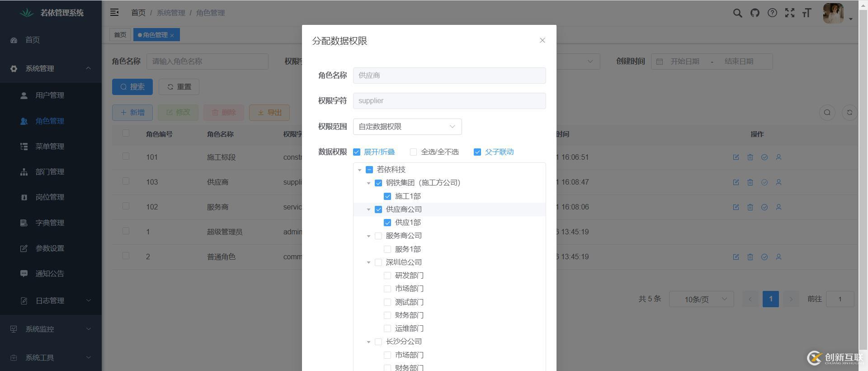
Task: Open the 权限范围 dropdown
Action: [x=407, y=127]
